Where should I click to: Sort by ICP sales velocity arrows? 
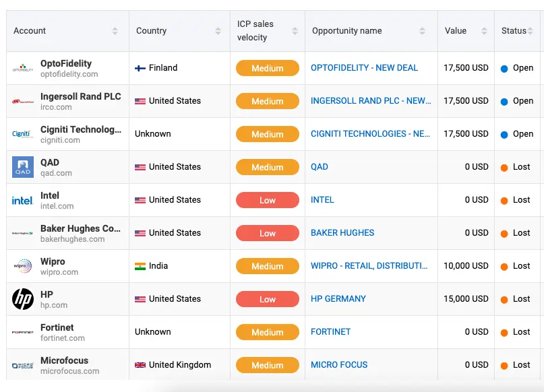click(295, 31)
